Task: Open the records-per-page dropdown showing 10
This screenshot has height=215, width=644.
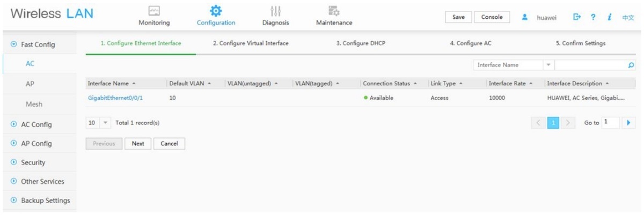Action: point(98,123)
